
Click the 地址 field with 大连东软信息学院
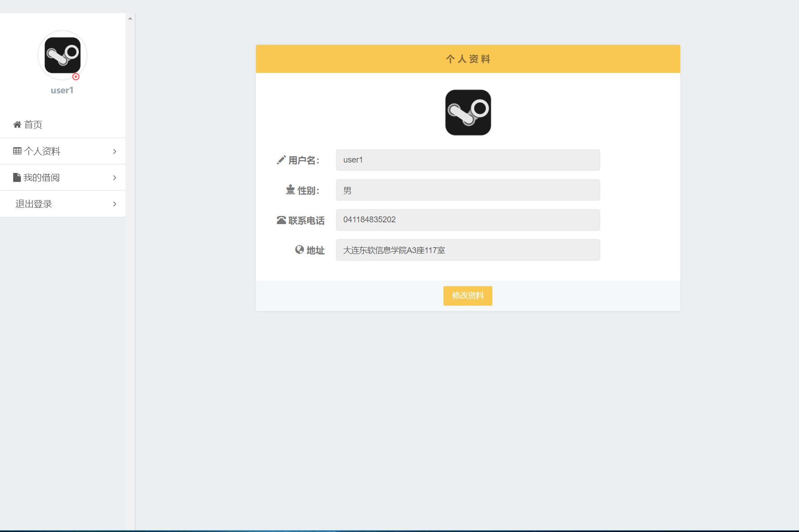click(468, 250)
